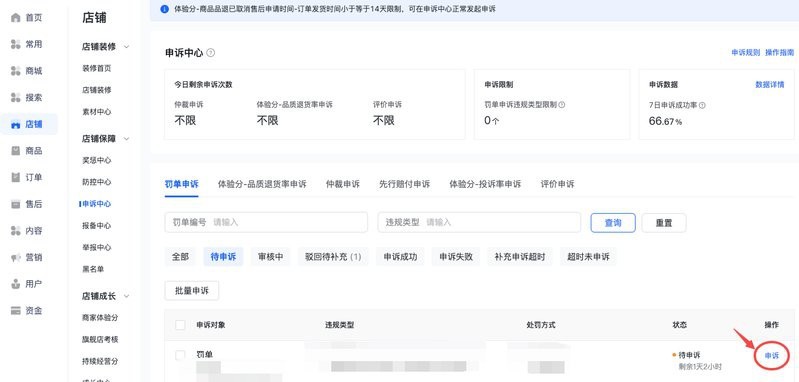The image size is (799, 382).
Task: Open 装修首页 in the sidebar
Action: pos(96,68)
